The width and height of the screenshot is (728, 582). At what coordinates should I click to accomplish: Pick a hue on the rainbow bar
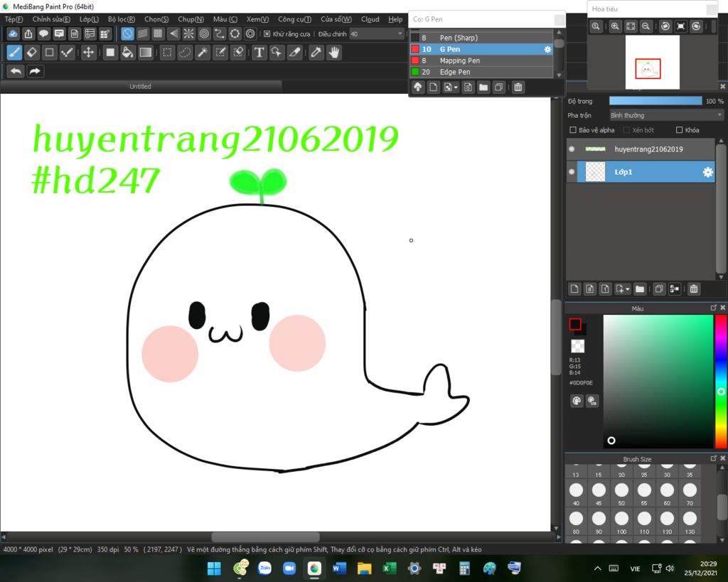tap(721, 382)
